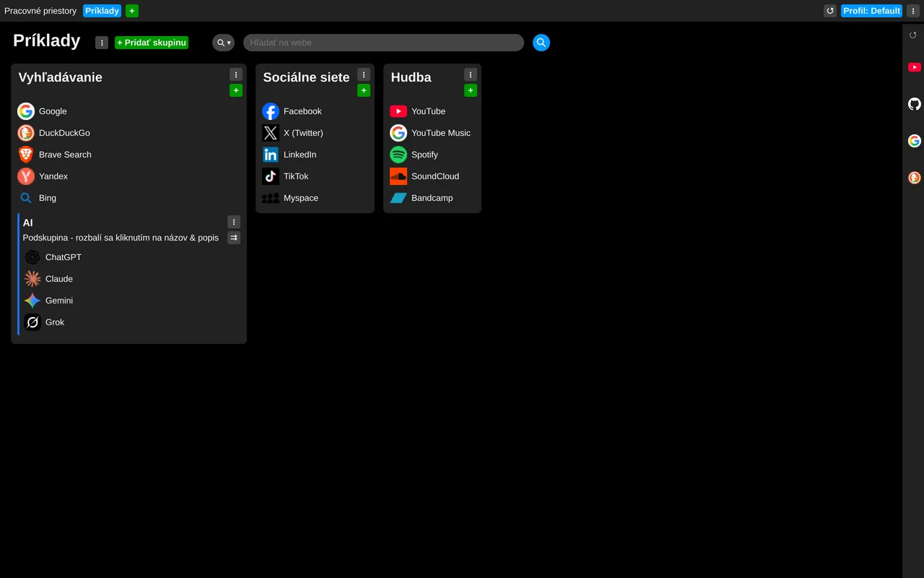Screen dimensions: 924x578
Task: Open GitHub from the right sidebar
Action: (915, 104)
